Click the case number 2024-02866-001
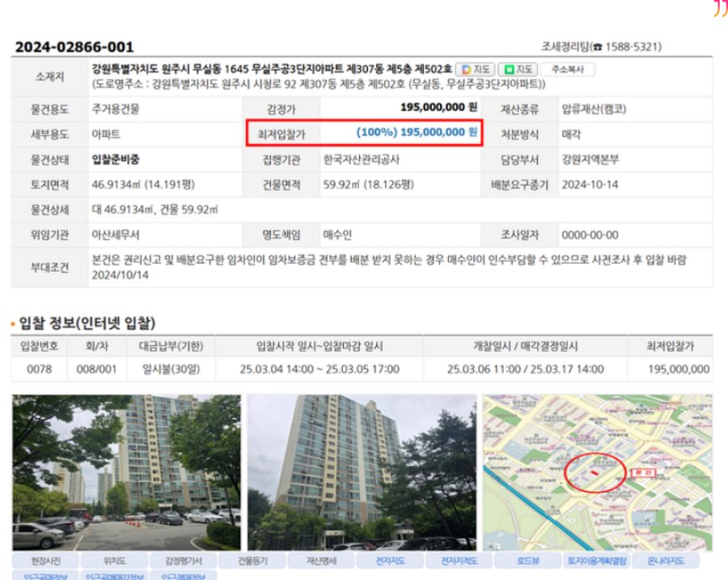 pos(74,47)
